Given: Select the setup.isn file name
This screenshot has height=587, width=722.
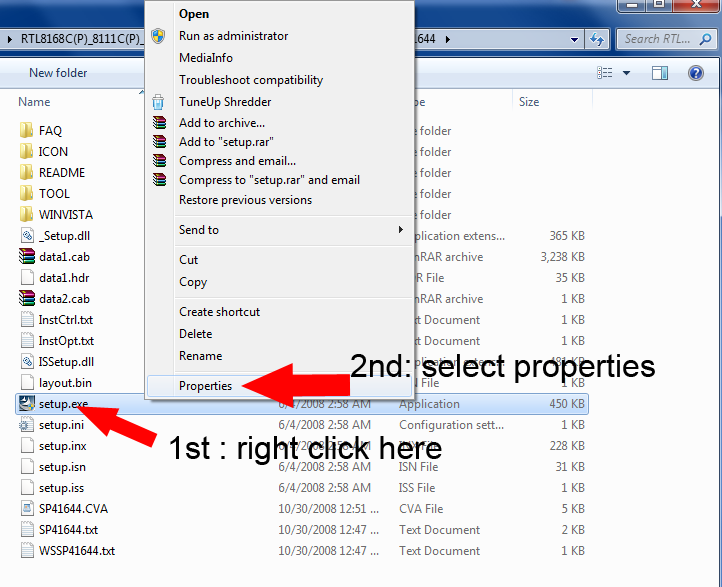Looking at the screenshot, I should pyautogui.click(x=62, y=467).
